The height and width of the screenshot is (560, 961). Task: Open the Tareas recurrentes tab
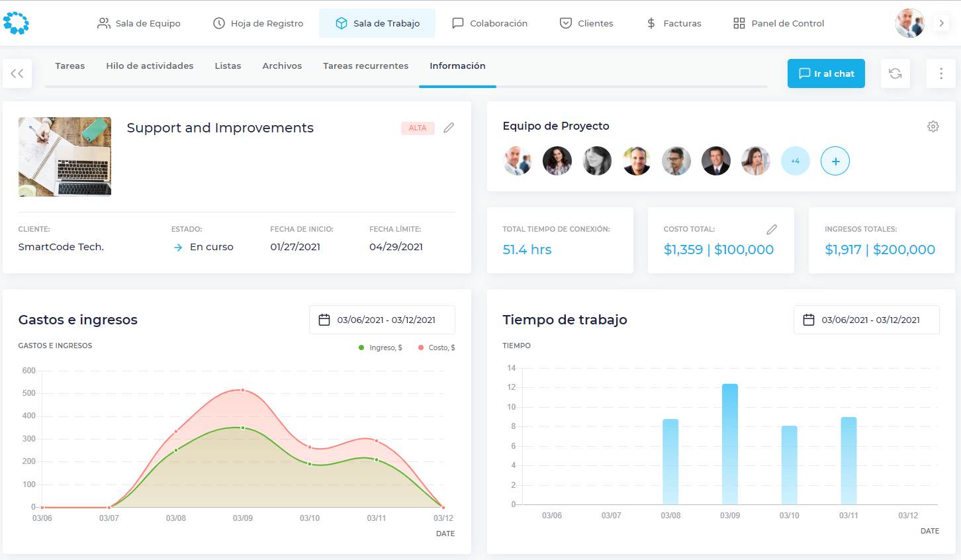coord(365,66)
